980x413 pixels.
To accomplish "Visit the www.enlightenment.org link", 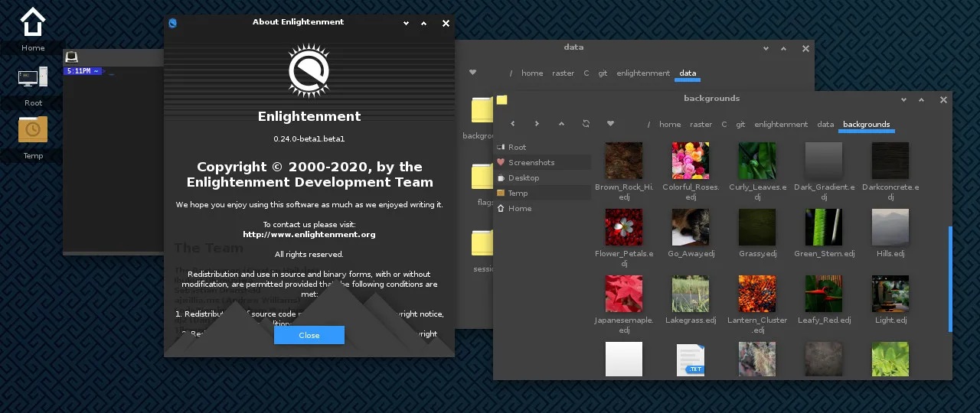I will (309, 235).
